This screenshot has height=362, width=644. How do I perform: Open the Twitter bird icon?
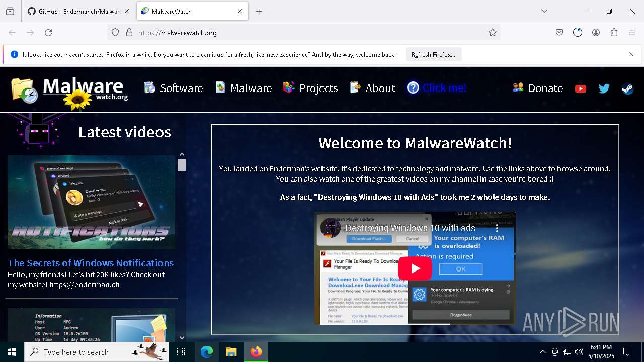604,88
